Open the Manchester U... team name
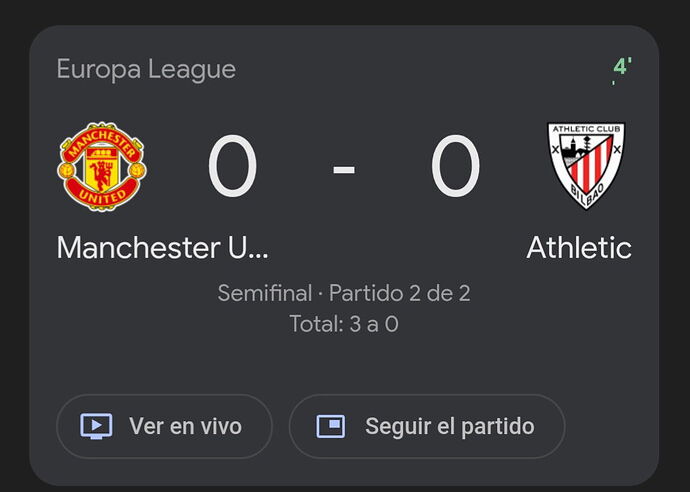The image size is (690, 492). tap(162, 247)
